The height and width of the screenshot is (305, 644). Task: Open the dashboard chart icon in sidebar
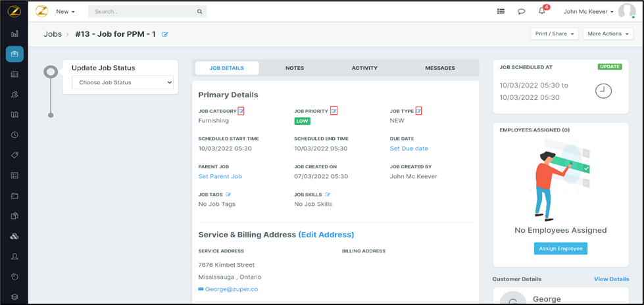pyautogui.click(x=14, y=34)
